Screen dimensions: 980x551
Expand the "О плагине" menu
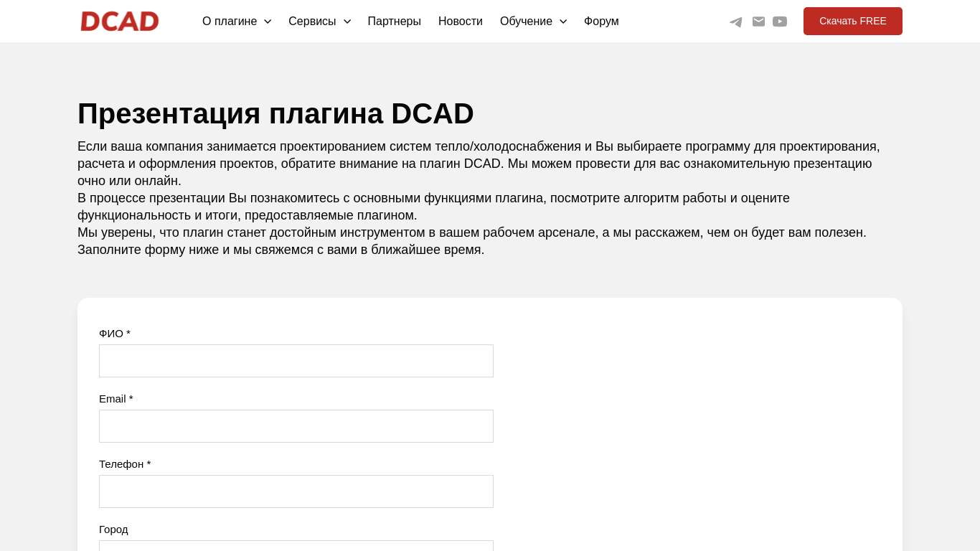coord(237,22)
